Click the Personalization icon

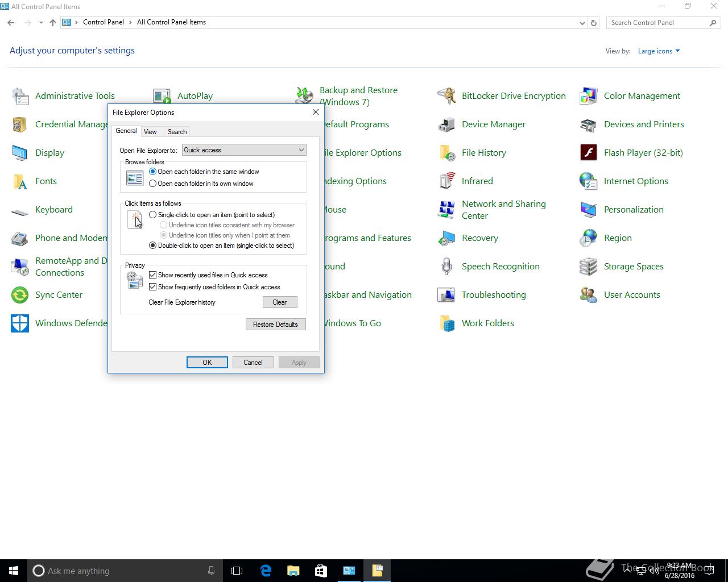pyautogui.click(x=589, y=210)
